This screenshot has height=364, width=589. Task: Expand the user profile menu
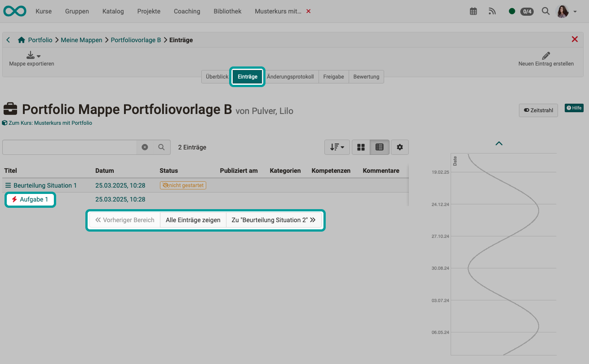pos(563,11)
